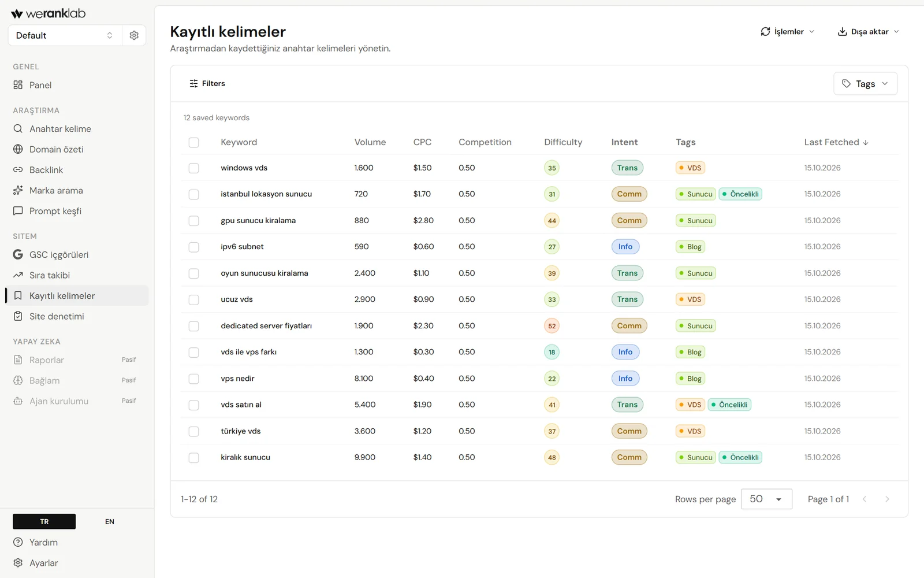Screen dimensions: 924x578
Task: Go to previous page arrow
Action: [865, 499]
